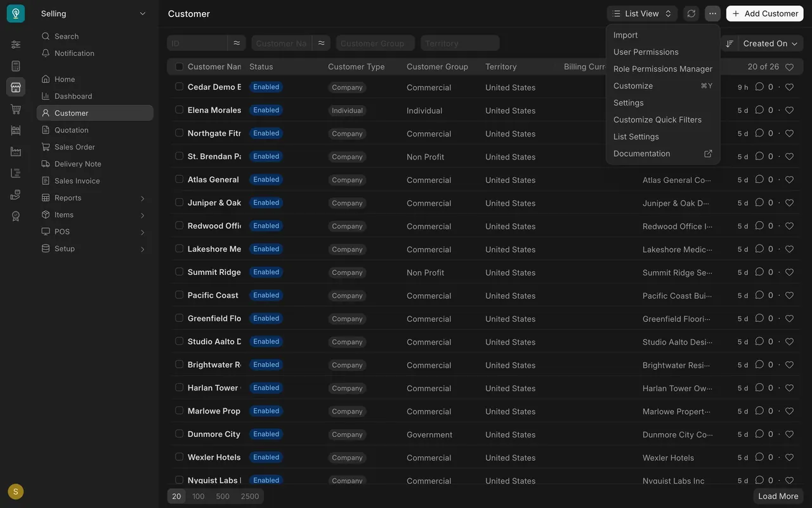Viewport: 812px width, 508px height.
Task: Set page size to 2500
Action: click(250, 497)
